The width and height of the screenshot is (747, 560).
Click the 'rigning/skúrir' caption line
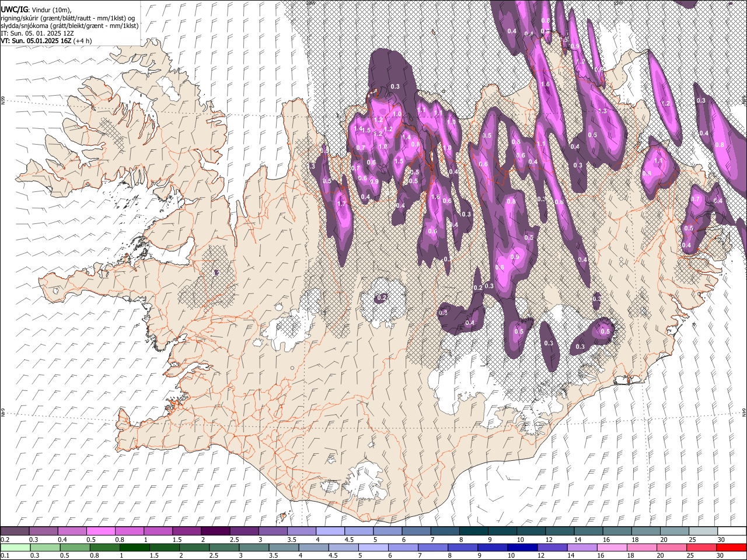click(69, 18)
